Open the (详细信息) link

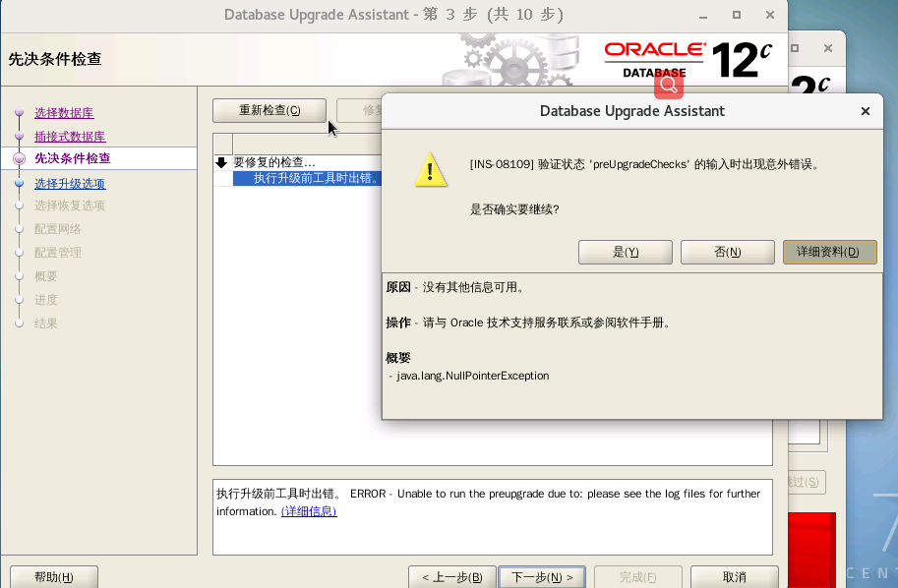click(309, 511)
